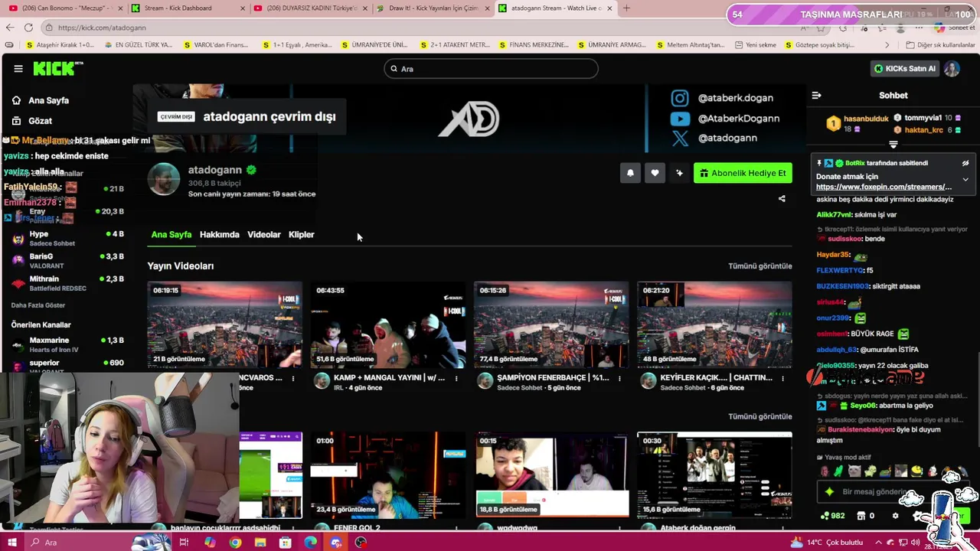Select the Ana Sayfa channel tab
The height and width of the screenshot is (551, 980).
(x=171, y=234)
